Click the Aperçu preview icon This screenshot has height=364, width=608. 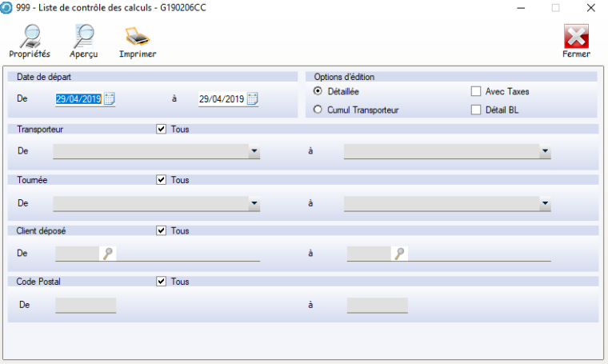(83, 36)
